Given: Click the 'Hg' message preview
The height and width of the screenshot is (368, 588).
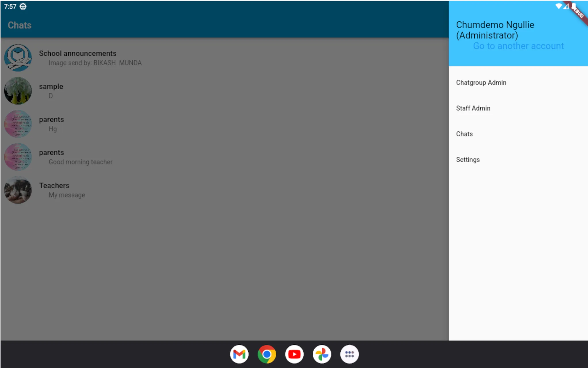Looking at the screenshot, I should (53, 129).
